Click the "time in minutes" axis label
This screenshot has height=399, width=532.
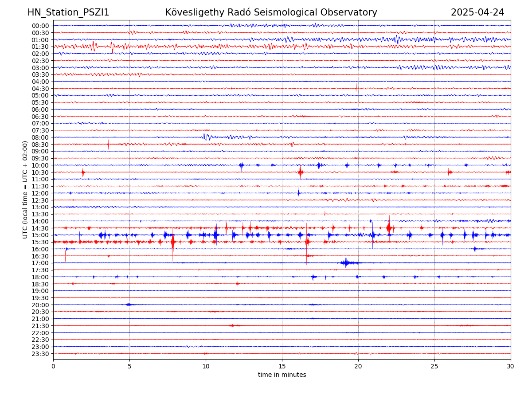282,375
